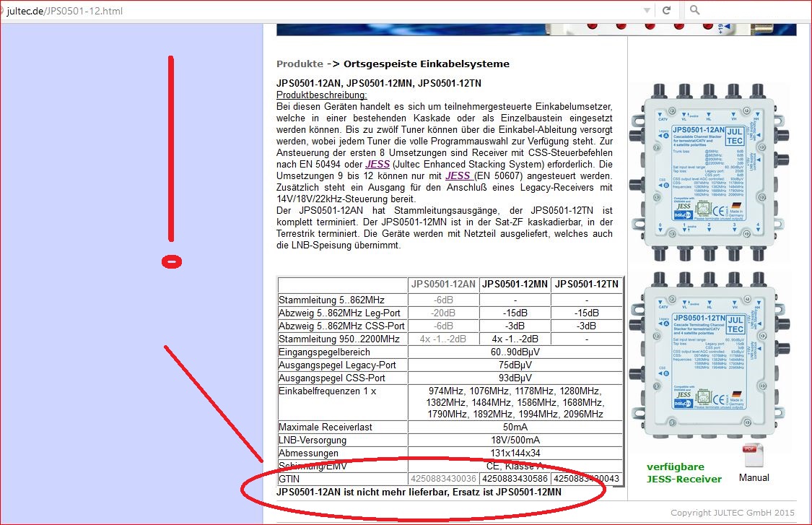Image resolution: width=812 pixels, height=525 pixels.
Task: Click the search magnifier icon
Action: coord(694,10)
